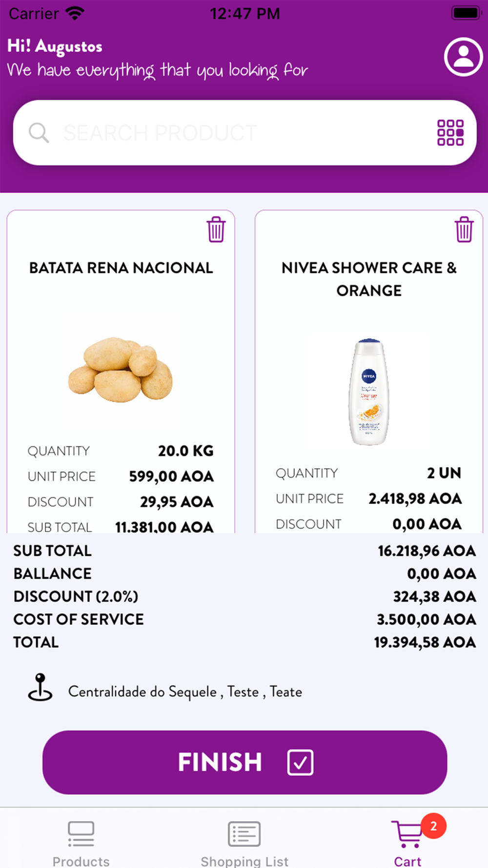
Task: Tap the potato quantity 20.0 KG value
Action: [185, 451]
